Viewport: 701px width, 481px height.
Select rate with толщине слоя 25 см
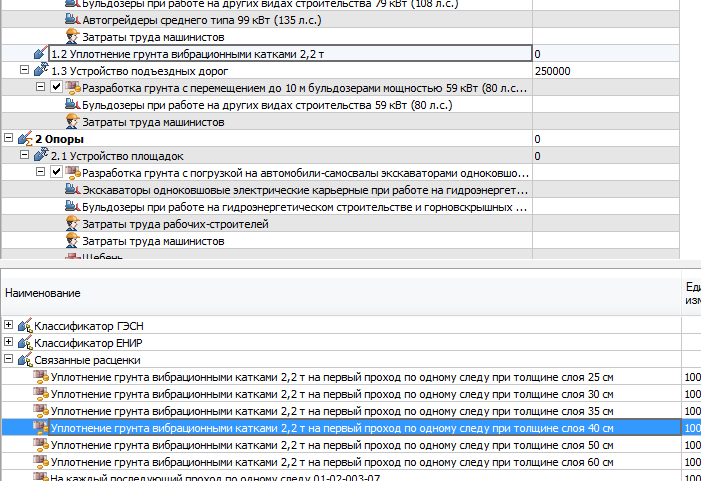tap(332, 377)
